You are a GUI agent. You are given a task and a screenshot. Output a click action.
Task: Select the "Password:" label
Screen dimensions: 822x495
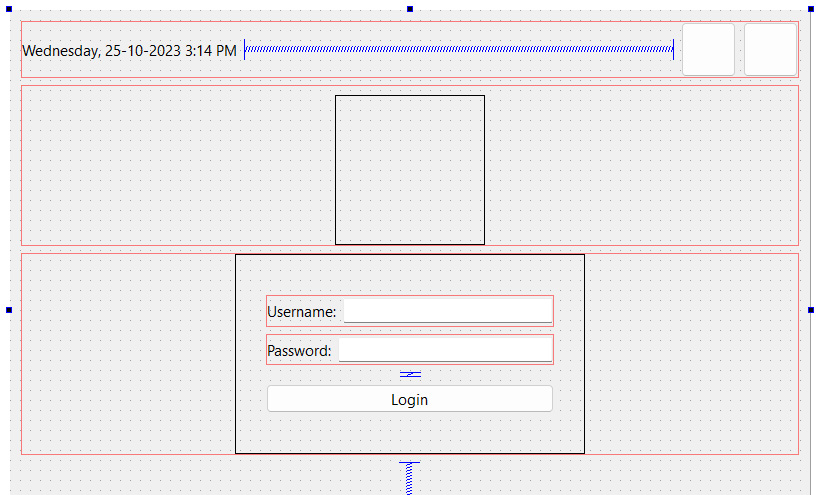(x=299, y=350)
